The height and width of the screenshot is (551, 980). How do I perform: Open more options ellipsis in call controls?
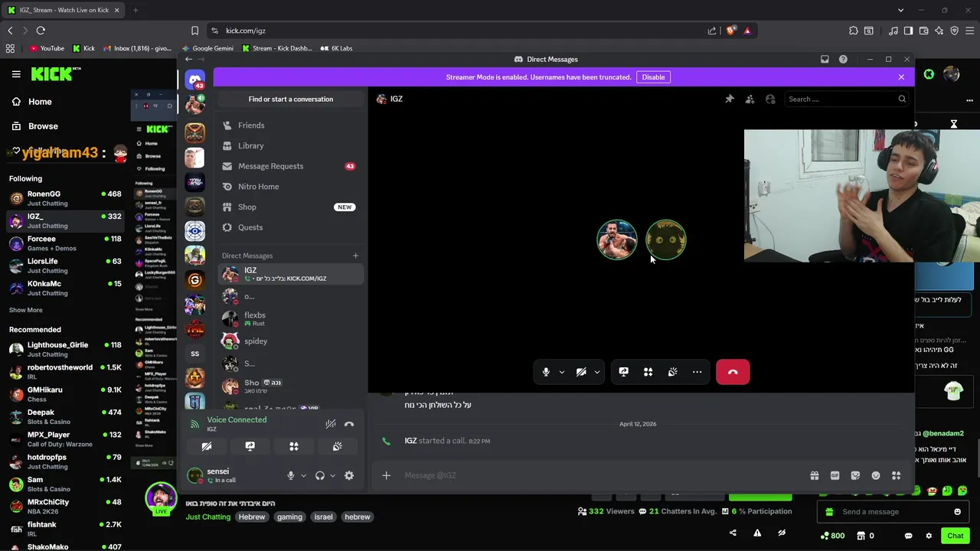697,372
